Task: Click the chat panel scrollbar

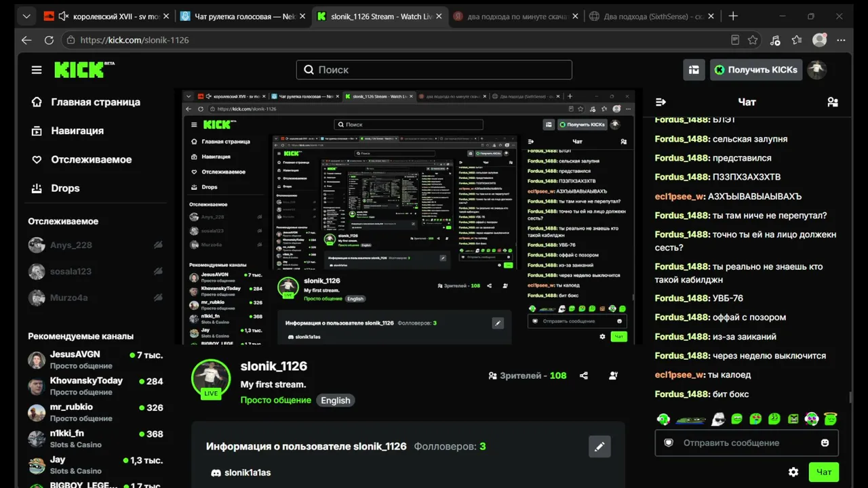Action: coord(850,399)
